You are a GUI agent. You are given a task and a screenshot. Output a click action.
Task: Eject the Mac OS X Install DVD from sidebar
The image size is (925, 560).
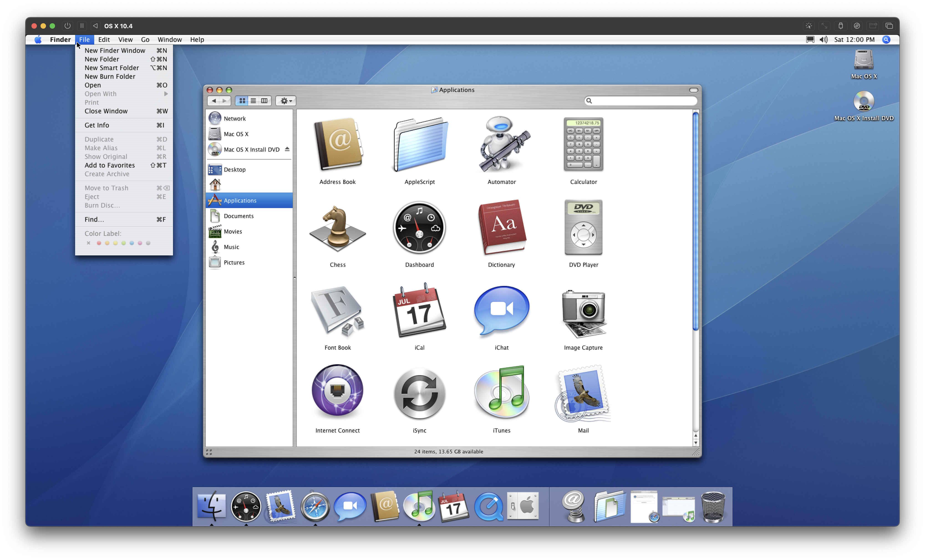pyautogui.click(x=287, y=149)
